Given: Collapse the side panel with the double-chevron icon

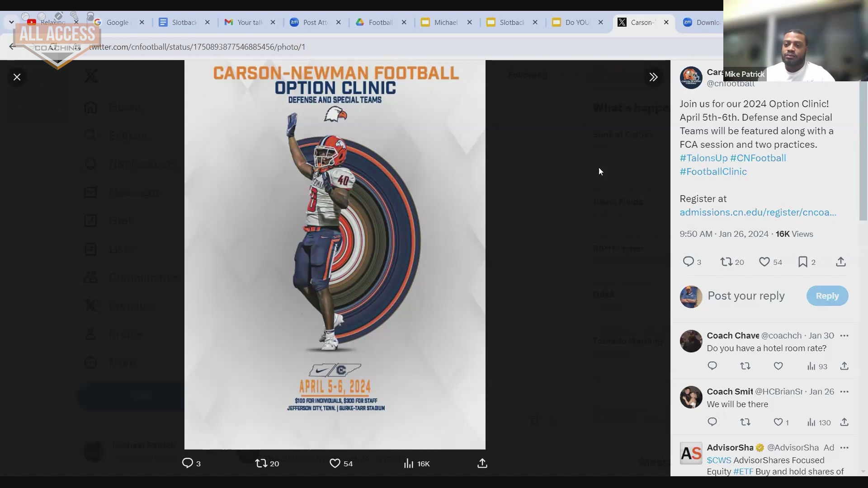Looking at the screenshot, I should click(x=653, y=77).
